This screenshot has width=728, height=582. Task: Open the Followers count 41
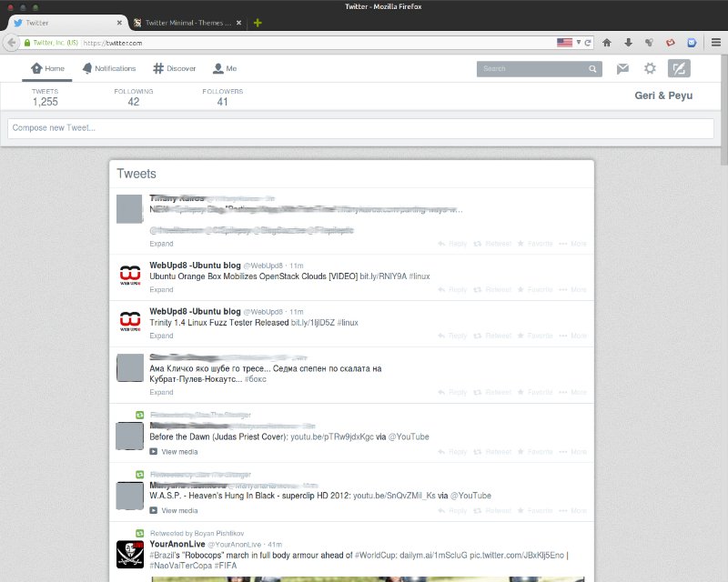tap(223, 97)
